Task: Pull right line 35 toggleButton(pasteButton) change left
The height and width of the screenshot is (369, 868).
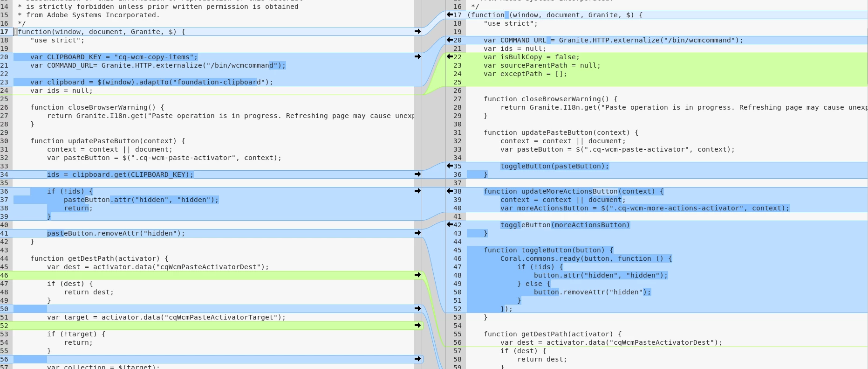Action: coord(450,166)
